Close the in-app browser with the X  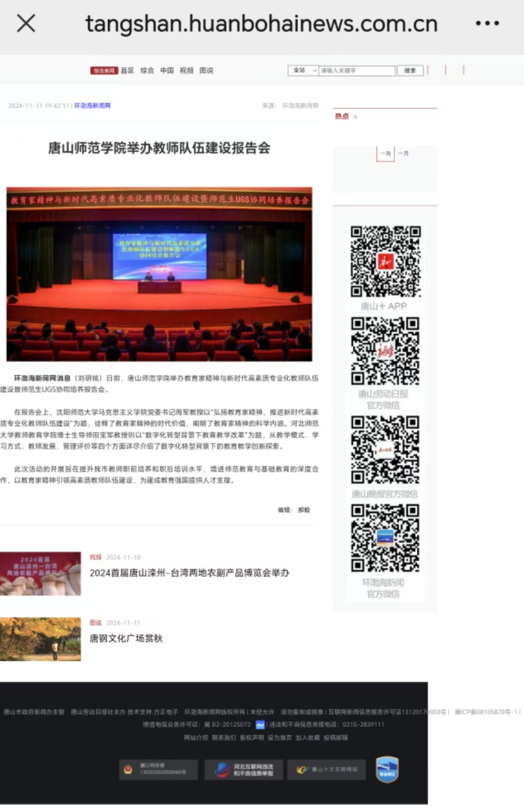[26, 23]
